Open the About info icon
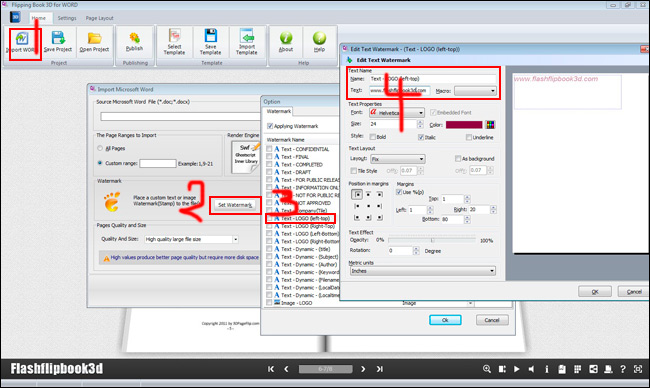The width and height of the screenshot is (650, 388). [286, 38]
